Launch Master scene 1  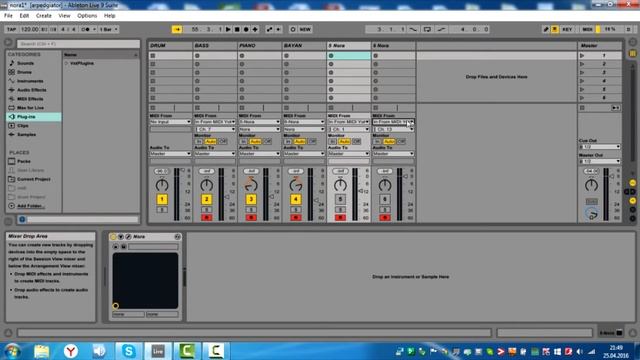click(x=582, y=56)
